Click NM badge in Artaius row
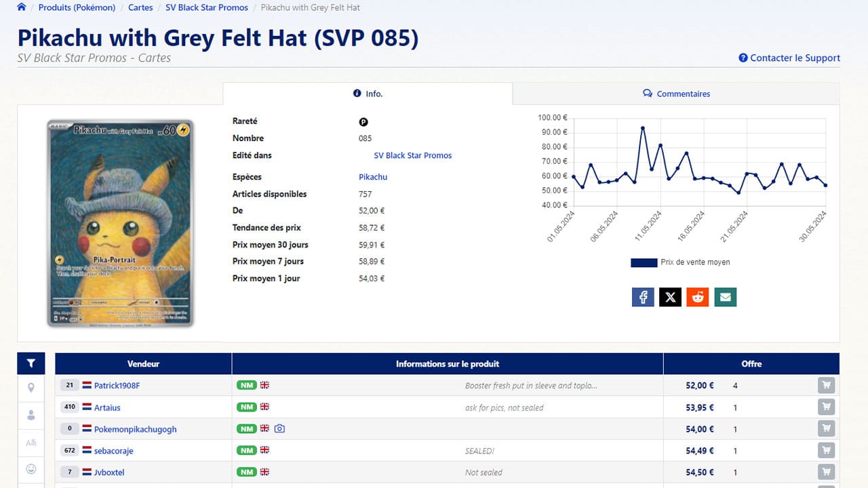Screen dimensions: 868x488 247,407
